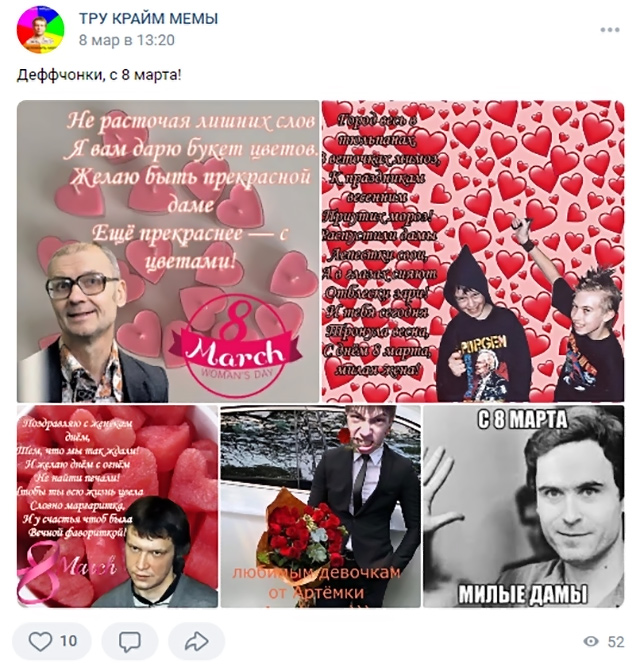This screenshot has height=664, width=640.
Task: Click the С 8 МАРТА meme heading
Action: tap(523, 420)
